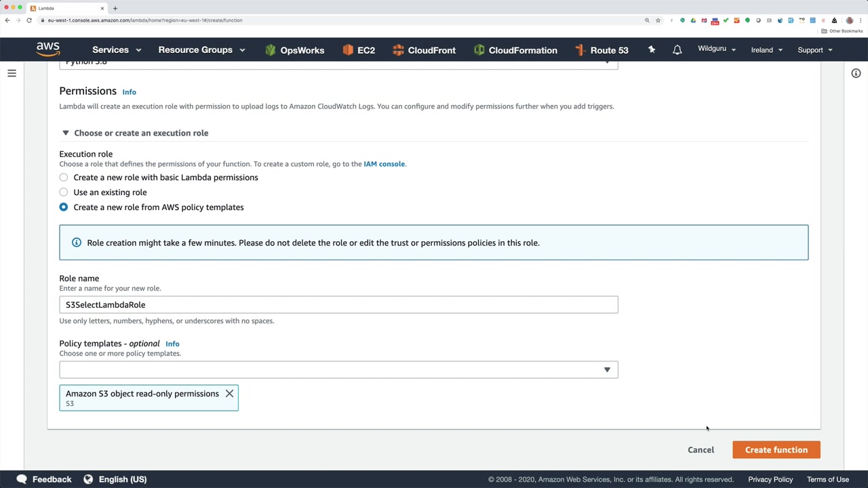Open the info panel icon at right
Viewport: 868px width, 488px height.
tap(856, 73)
